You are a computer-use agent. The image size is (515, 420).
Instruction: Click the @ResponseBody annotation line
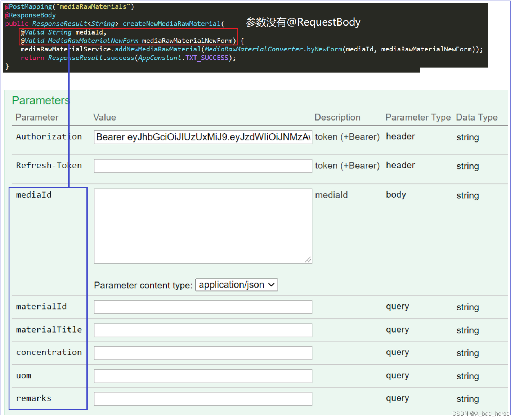click(31, 15)
